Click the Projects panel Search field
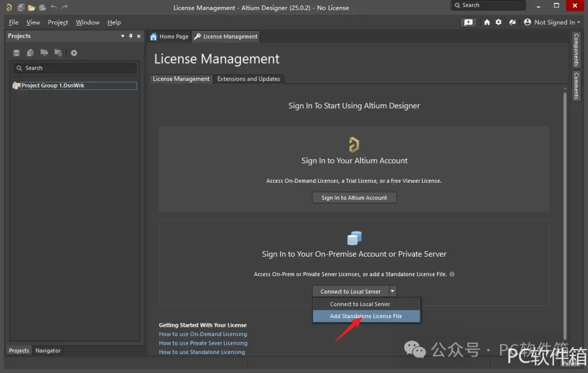The height and width of the screenshot is (373, 588). [75, 68]
